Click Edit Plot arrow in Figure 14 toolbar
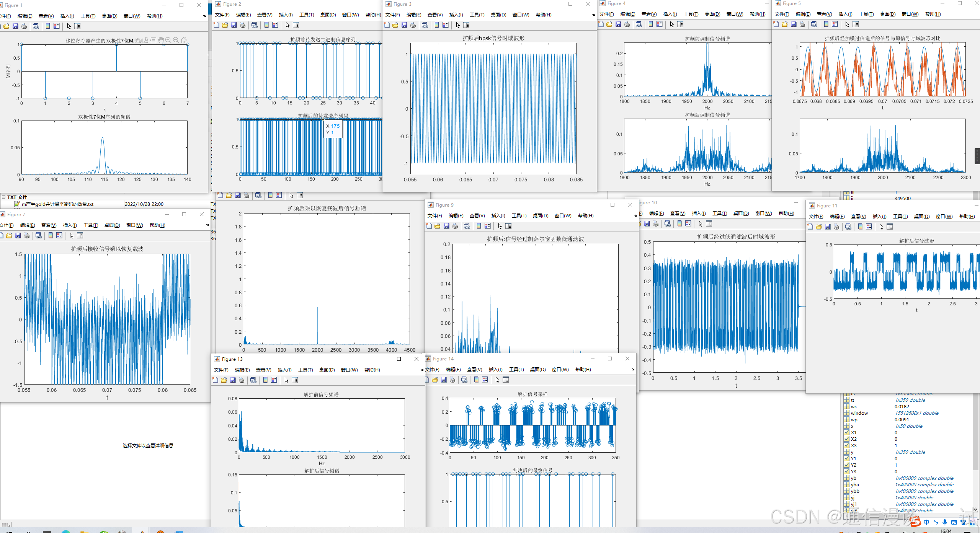980x533 pixels. 497,380
